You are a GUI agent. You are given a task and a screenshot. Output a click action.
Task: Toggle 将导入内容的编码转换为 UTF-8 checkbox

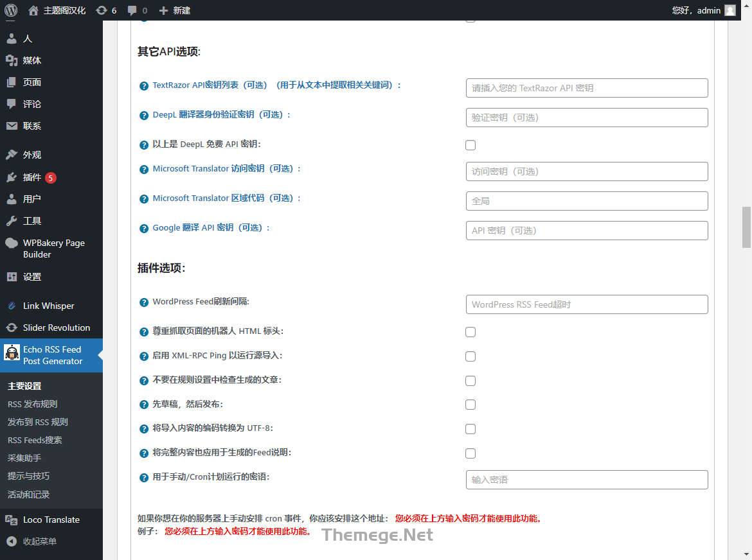click(x=470, y=429)
